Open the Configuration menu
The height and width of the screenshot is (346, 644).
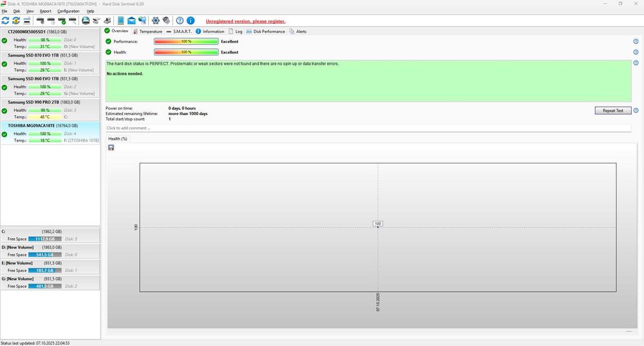pyautogui.click(x=68, y=11)
